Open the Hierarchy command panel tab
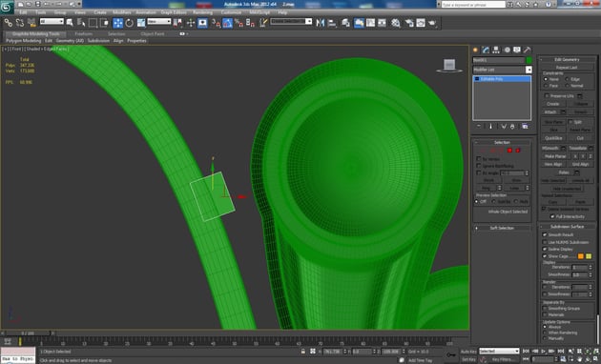The image size is (601, 364). (x=496, y=50)
